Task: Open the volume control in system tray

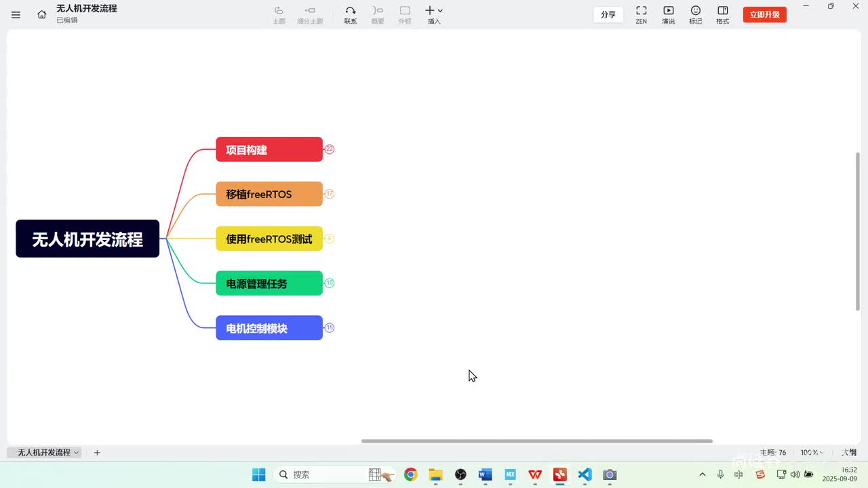Action: tap(795, 474)
